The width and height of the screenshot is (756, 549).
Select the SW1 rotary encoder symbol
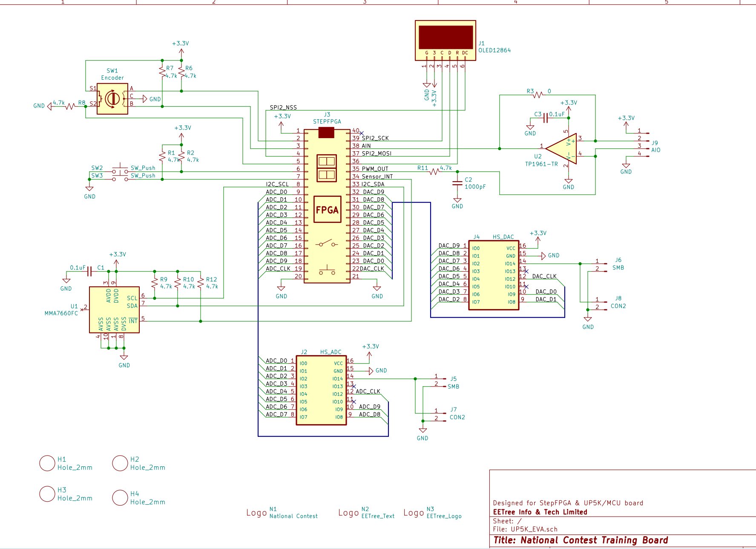click(x=112, y=99)
